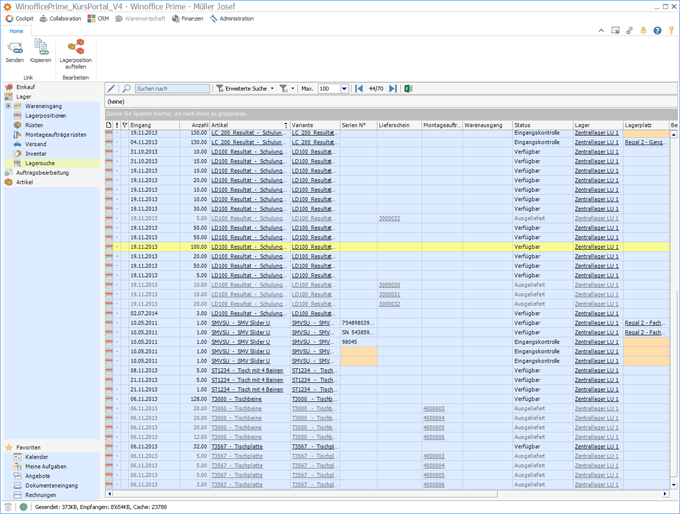Viewport: 680px width, 514px height.
Task: Click the status bar icon at far left
Action: [x=8, y=507]
